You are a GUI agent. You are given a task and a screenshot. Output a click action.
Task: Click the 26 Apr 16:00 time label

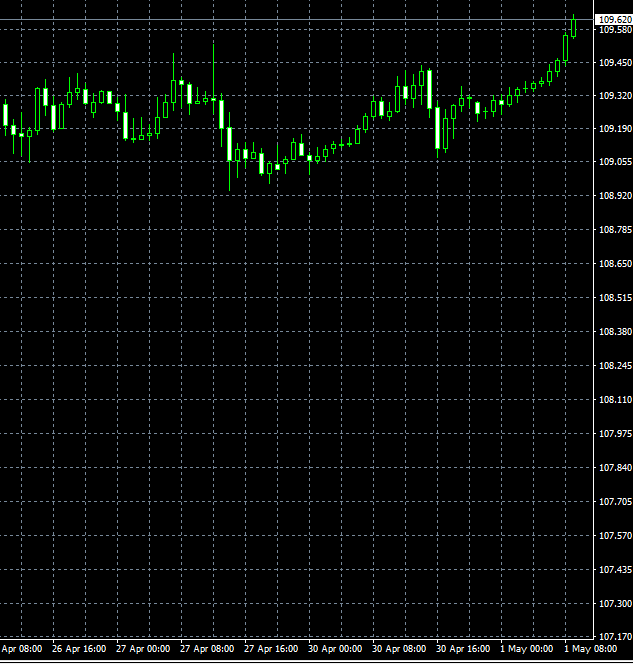coord(79,649)
